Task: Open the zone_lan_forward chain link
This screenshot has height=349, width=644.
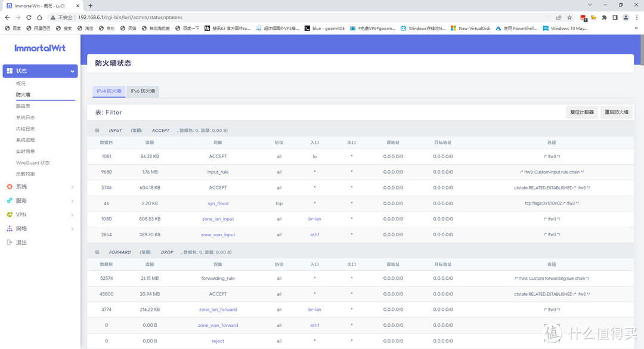Action: (x=218, y=310)
